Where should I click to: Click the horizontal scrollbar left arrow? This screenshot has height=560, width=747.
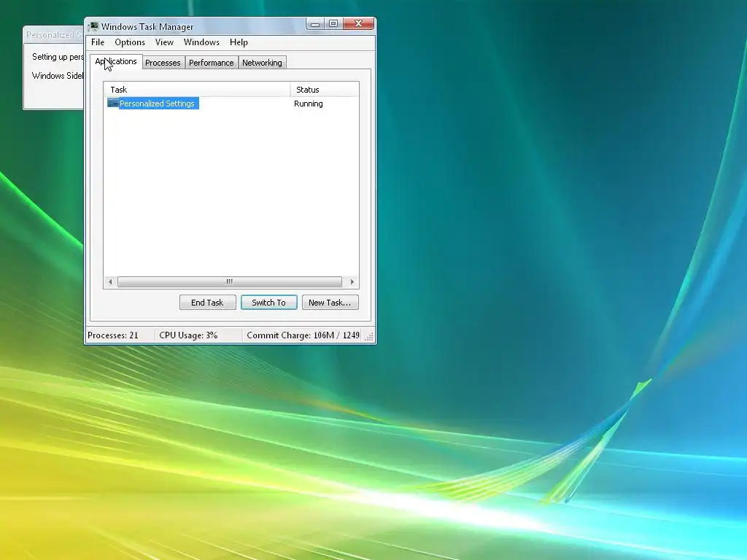point(111,282)
